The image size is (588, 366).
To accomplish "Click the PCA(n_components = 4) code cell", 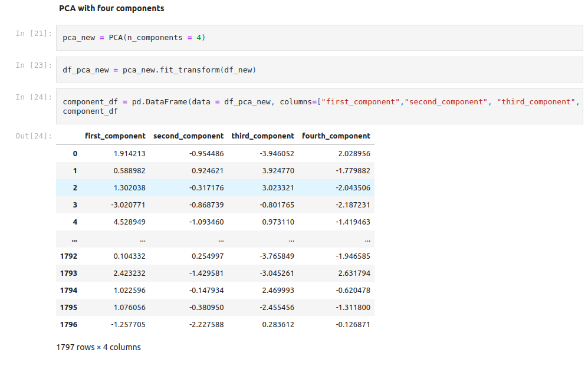I will point(318,38).
